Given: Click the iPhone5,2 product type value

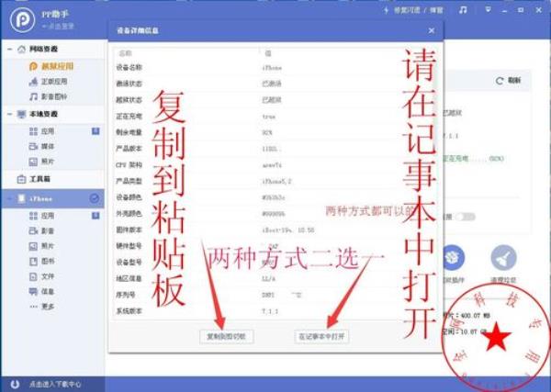Looking at the screenshot, I should (277, 181).
